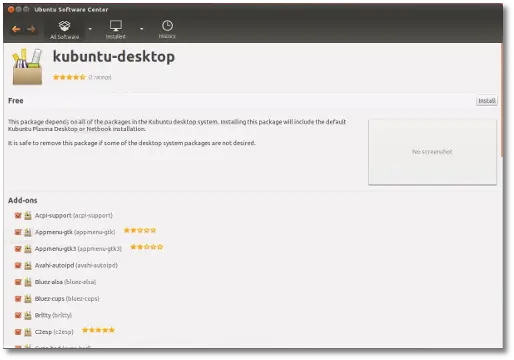Select the Avahi-autoipd (avahi-autoipd) label
The image size is (514, 360).
pos(76,265)
